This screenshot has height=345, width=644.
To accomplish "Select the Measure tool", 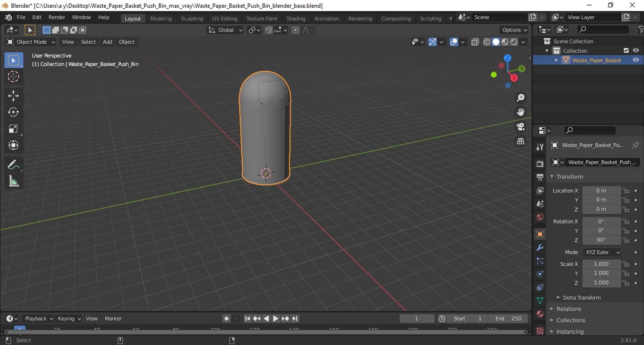I will pyautogui.click(x=13, y=181).
